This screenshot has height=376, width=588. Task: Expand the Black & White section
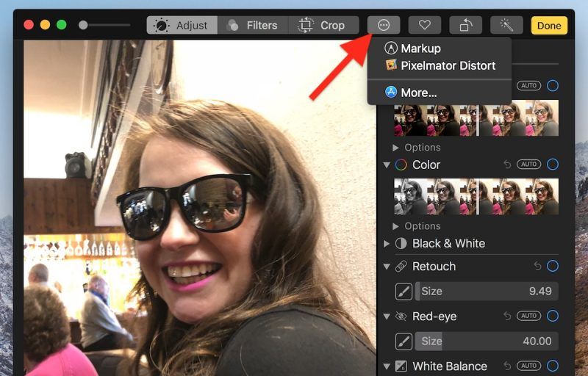tap(387, 243)
